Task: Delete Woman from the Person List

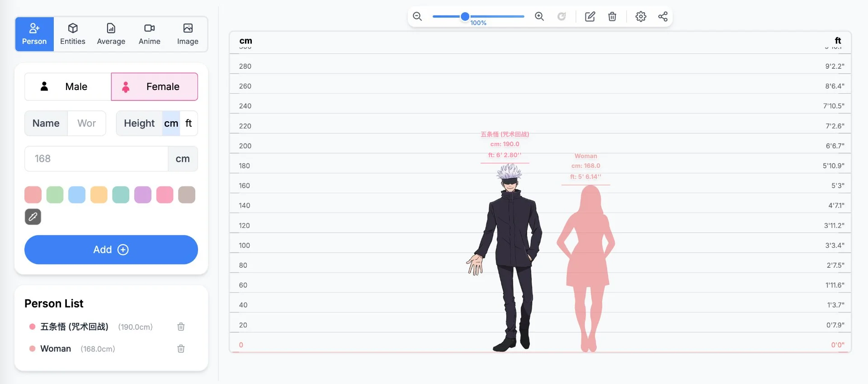Action: [x=181, y=349]
